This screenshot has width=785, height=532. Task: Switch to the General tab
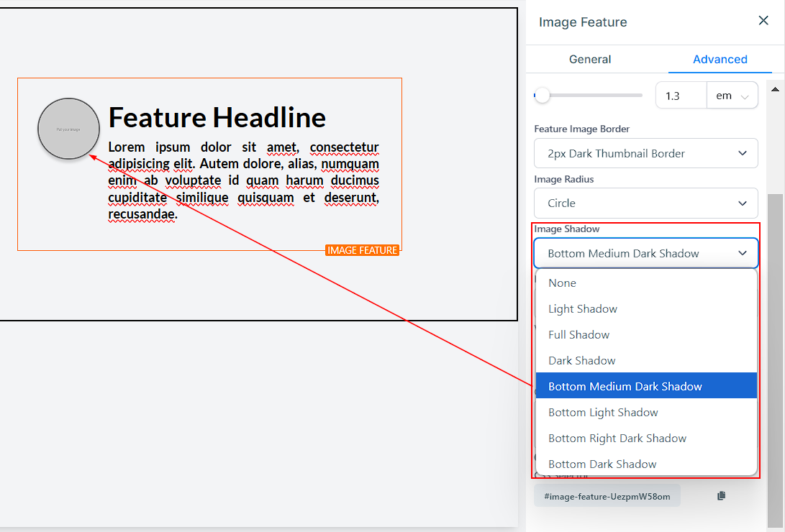[590, 59]
